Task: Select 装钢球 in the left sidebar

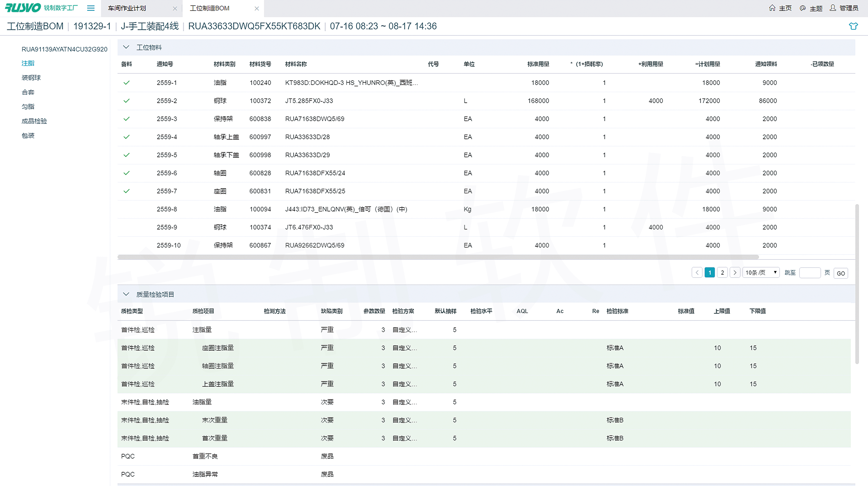Action: tap(31, 78)
